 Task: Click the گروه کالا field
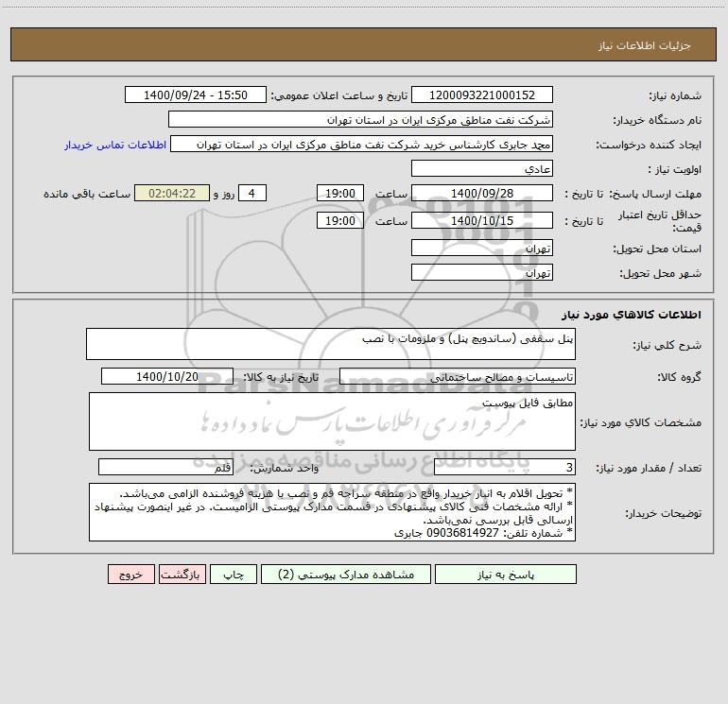(458, 376)
